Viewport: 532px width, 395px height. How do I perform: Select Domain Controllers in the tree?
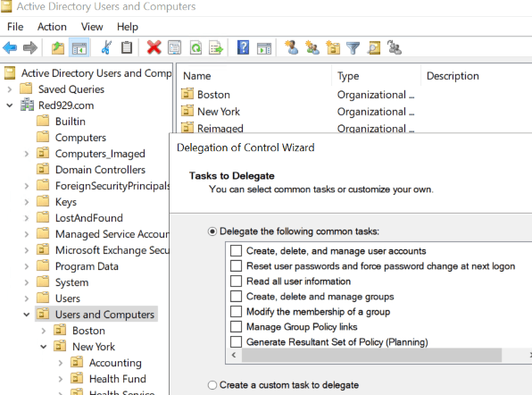[x=101, y=170]
